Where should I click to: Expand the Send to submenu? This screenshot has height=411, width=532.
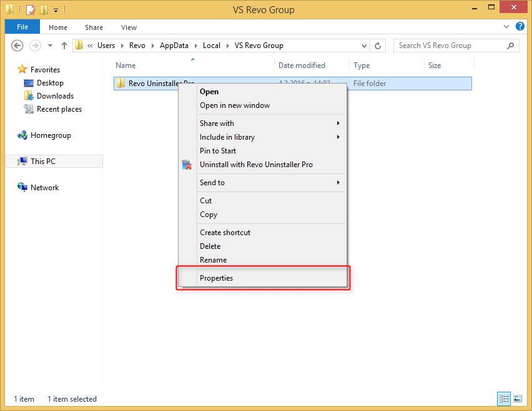click(262, 183)
